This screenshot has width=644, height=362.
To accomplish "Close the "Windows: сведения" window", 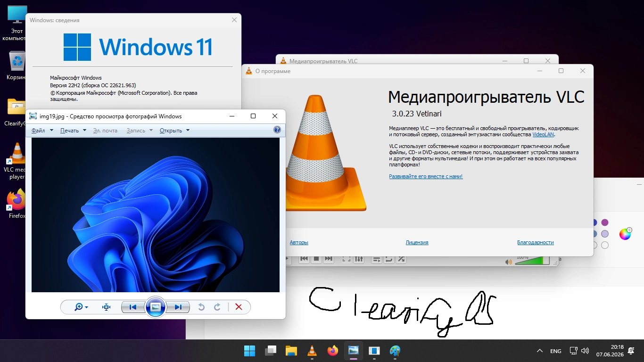I will pos(234,20).
